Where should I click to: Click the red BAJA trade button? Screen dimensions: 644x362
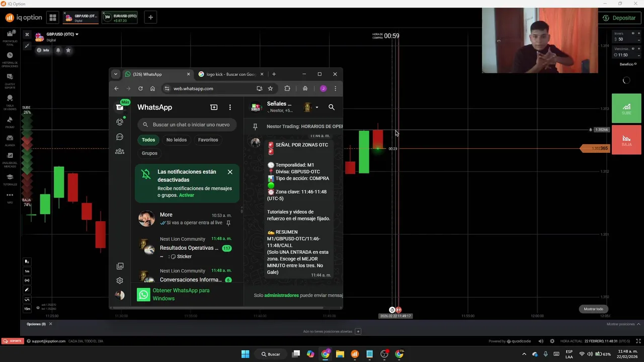click(x=626, y=140)
